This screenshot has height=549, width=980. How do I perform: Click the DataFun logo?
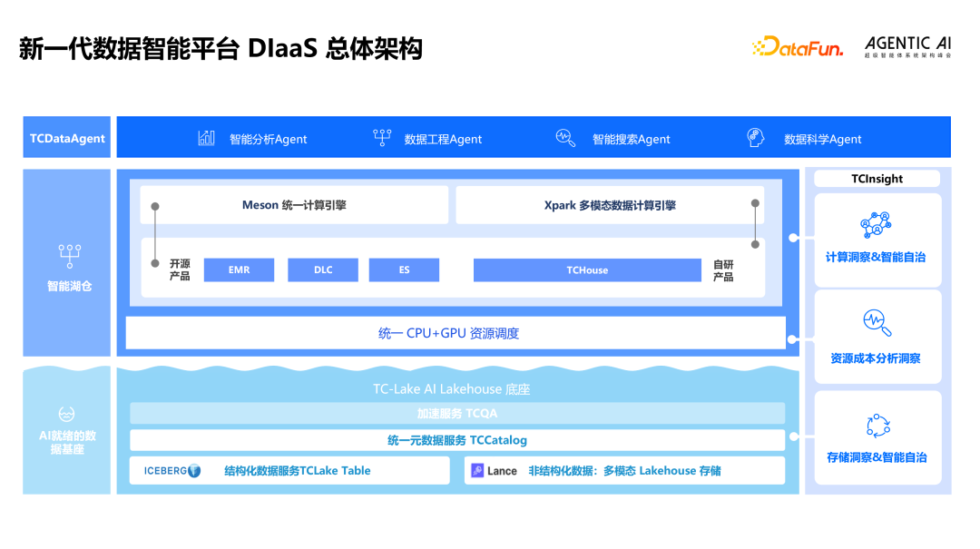pos(798,47)
